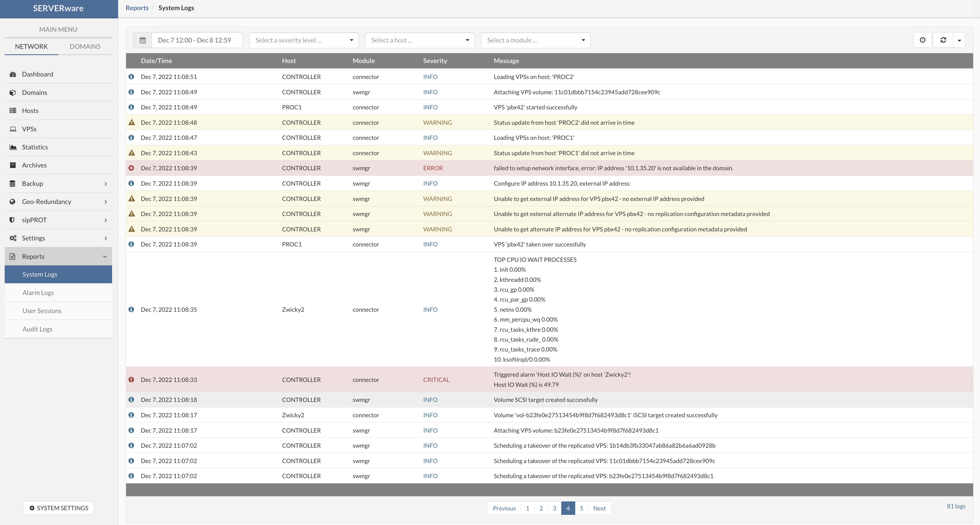Click info icon on PROC1 11:08:49 row
The width and height of the screenshot is (980, 525).
pyautogui.click(x=131, y=107)
